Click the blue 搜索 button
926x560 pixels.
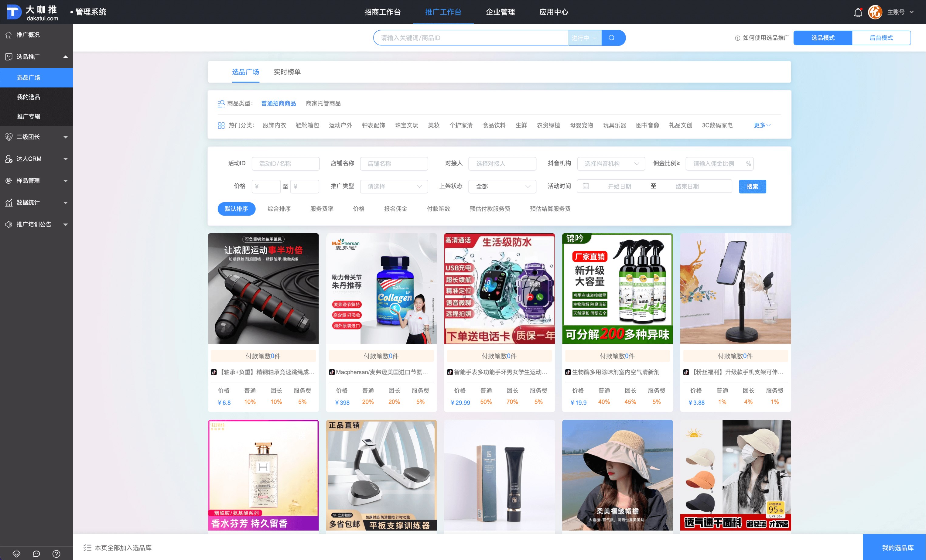[x=752, y=186]
